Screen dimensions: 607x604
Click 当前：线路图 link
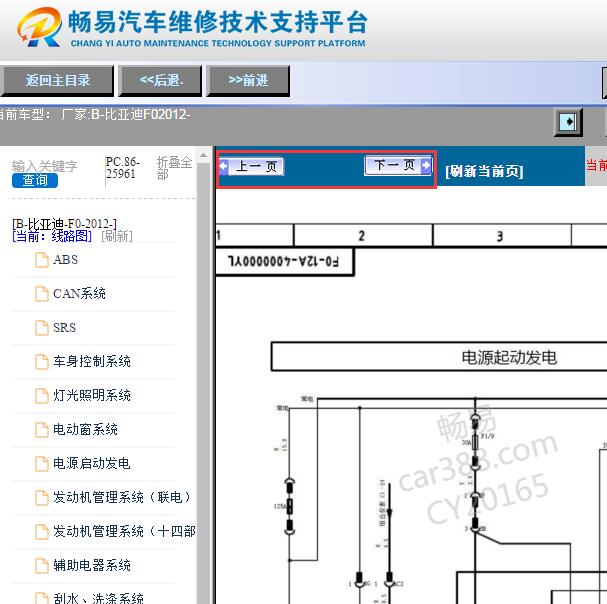point(52,236)
